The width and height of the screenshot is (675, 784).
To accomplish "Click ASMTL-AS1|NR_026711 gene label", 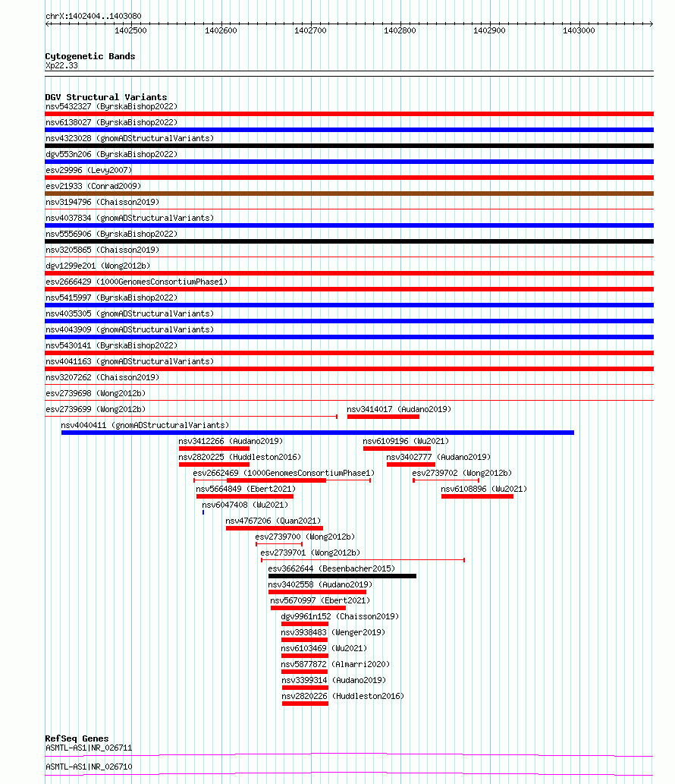I will [89, 748].
